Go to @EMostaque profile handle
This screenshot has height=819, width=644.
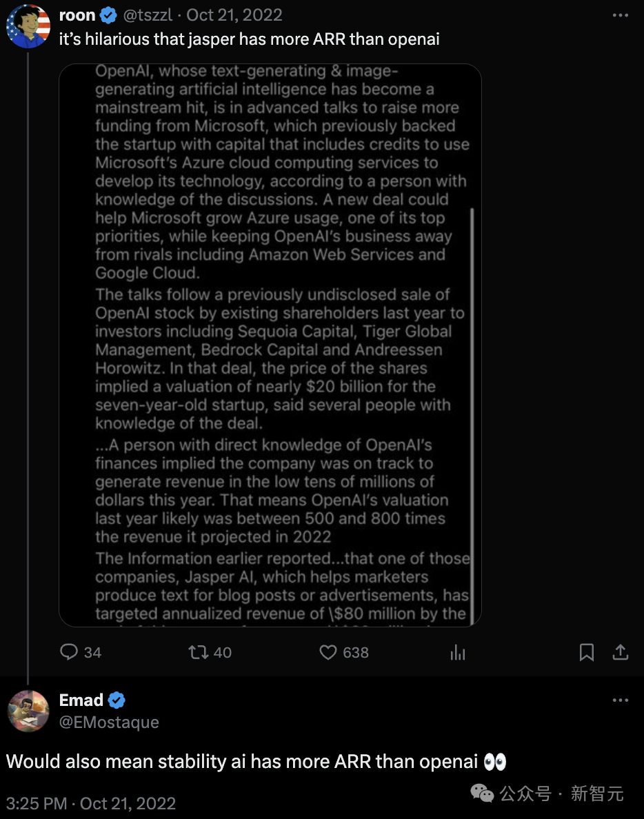pos(109,722)
